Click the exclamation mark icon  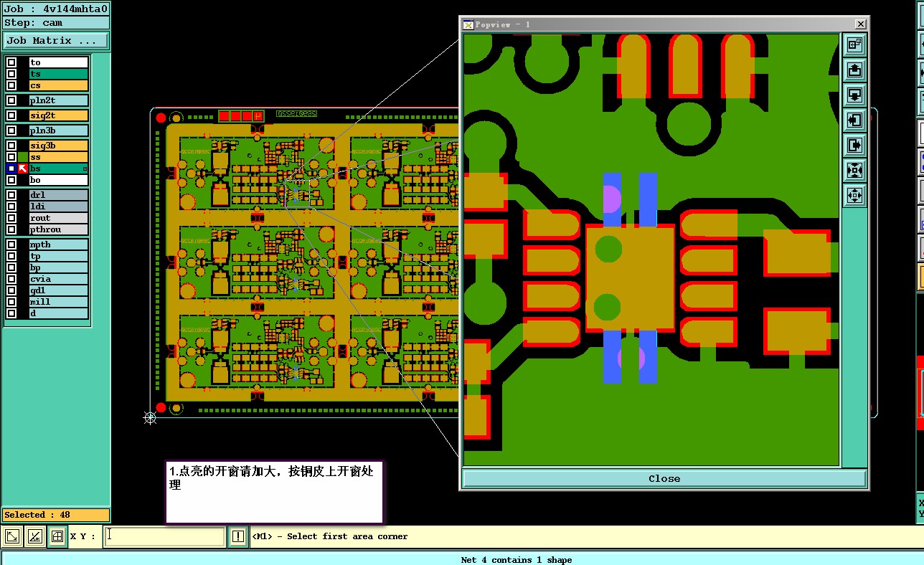pos(238,536)
